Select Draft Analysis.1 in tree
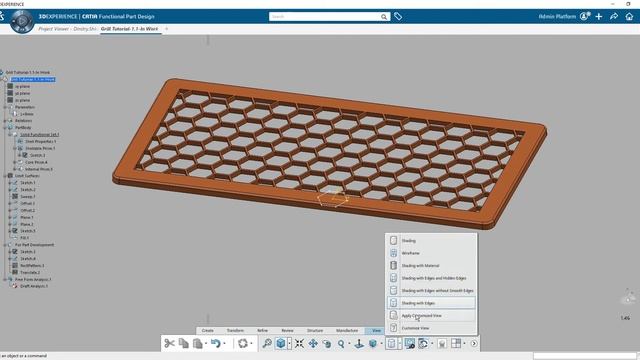 click(x=34, y=286)
